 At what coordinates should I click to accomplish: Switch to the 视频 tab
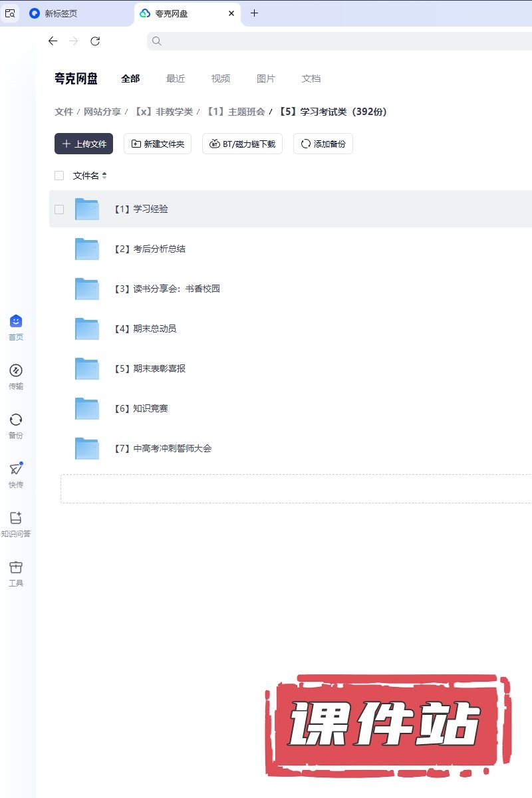[x=221, y=78]
